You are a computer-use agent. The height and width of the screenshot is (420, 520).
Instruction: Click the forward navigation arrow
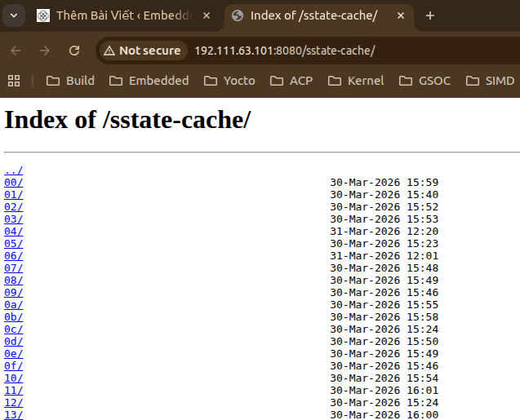coord(45,51)
